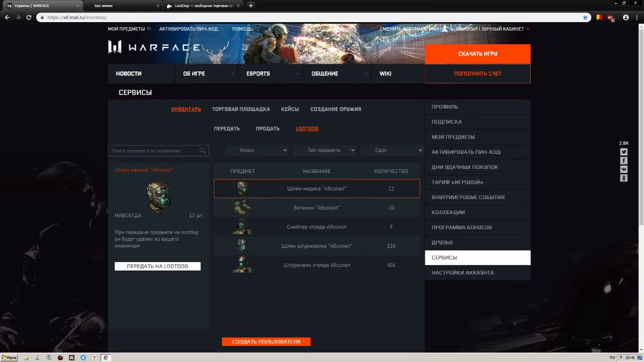Select Штурмовик отряда Абсолют item thumbnail
Viewport: 644px width, 362px height.
pyautogui.click(x=243, y=265)
